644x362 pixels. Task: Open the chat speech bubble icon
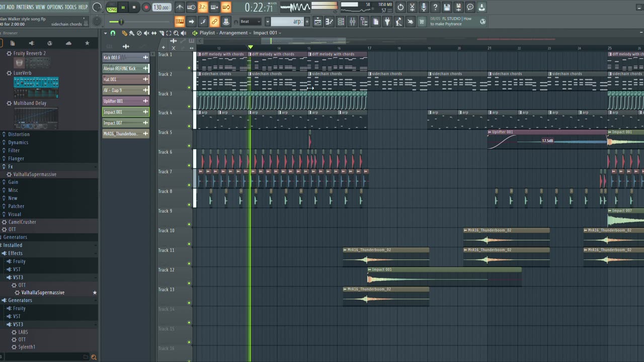[x=470, y=7]
